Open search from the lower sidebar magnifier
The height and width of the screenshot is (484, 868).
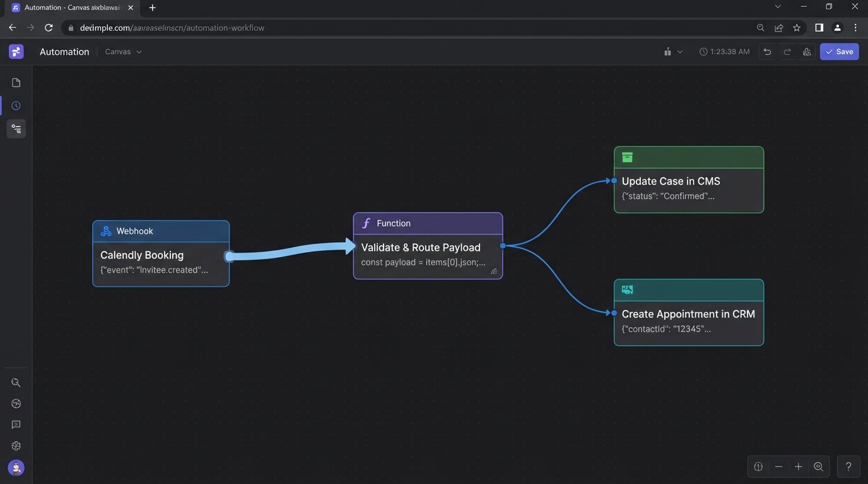tap(16, 382)
